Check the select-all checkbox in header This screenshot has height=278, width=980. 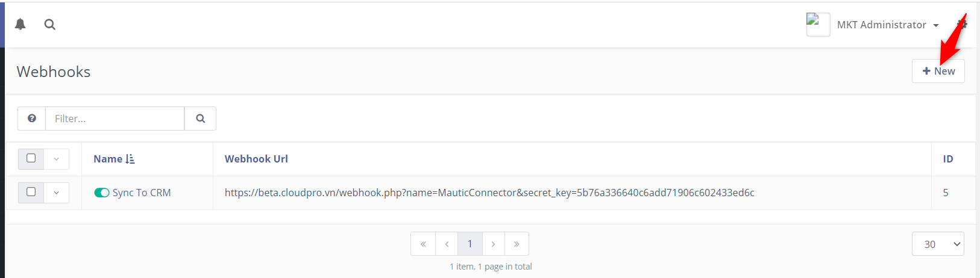pos(31,158)
